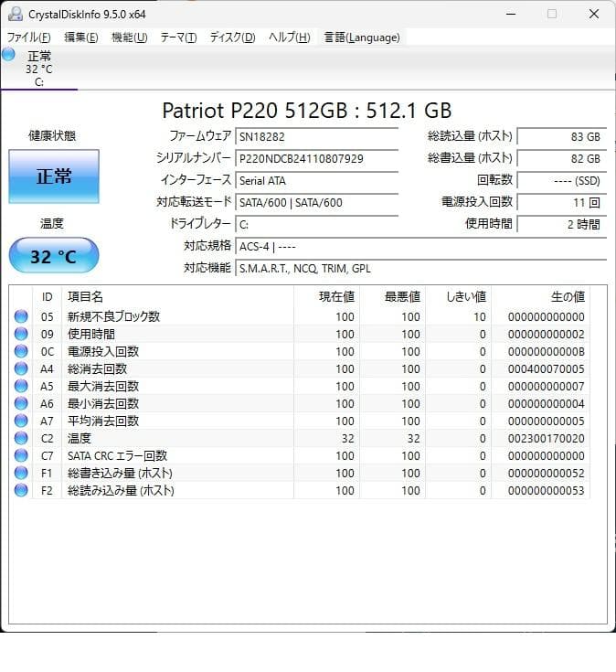Open the ディスク(D) menu
Viewport: 616px width, 672px height.
click(x=232, y=37)
